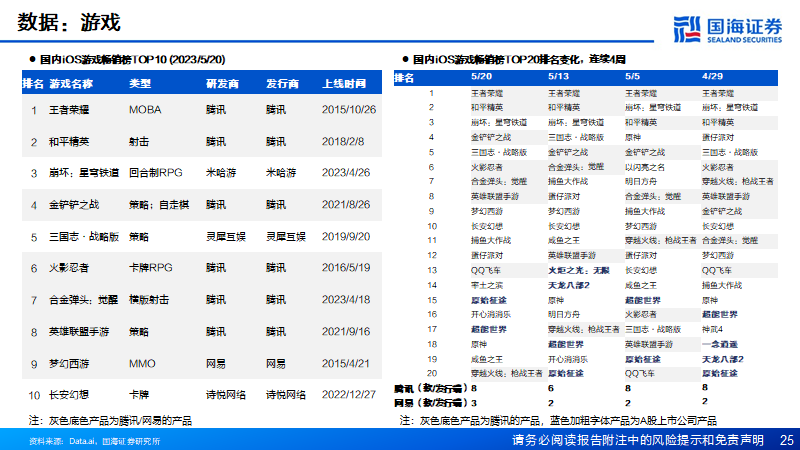Select launch date 2018/2/8
Screen dimensions: 800x450
(343, 142)
